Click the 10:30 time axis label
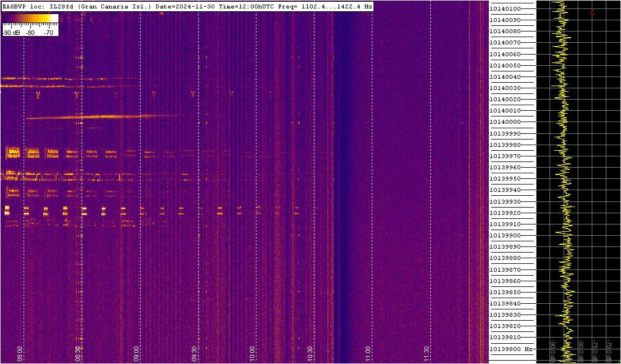Viewport: 621px width, 364px height. 310,354
